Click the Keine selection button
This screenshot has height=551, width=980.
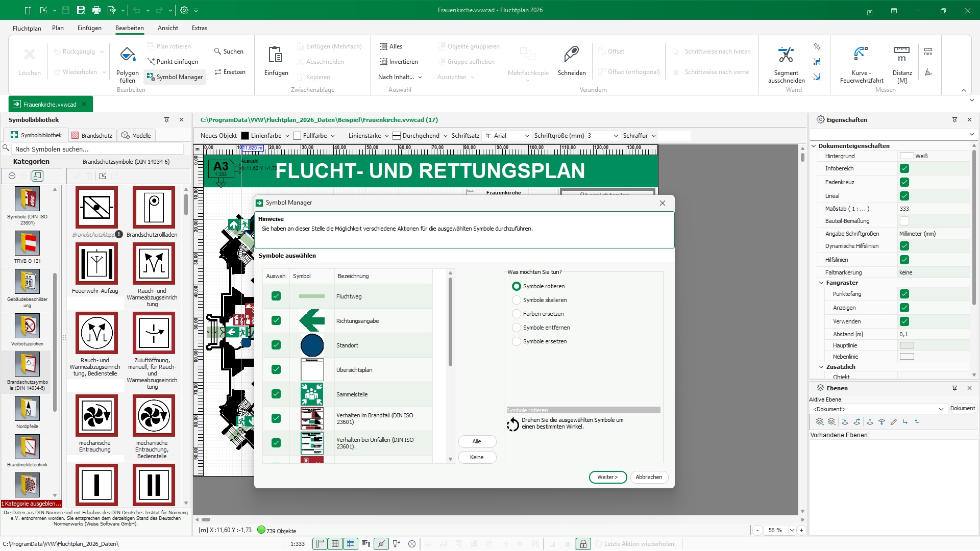pyautogui.click(x=477, y=457)
